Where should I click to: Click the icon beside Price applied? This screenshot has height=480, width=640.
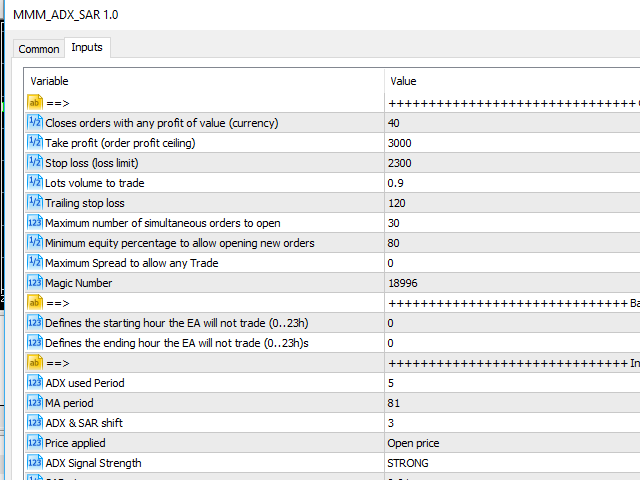(x=35, y=443)
